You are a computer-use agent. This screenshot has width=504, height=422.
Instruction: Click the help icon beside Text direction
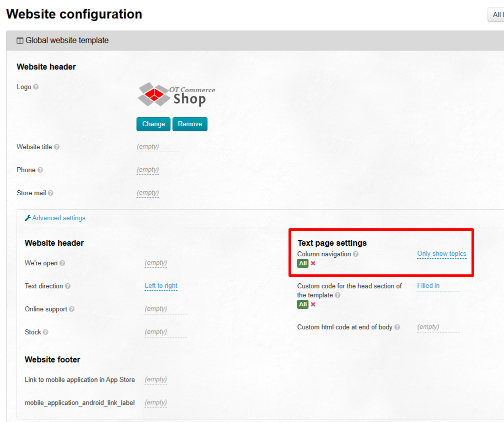(x=67, y=286)
